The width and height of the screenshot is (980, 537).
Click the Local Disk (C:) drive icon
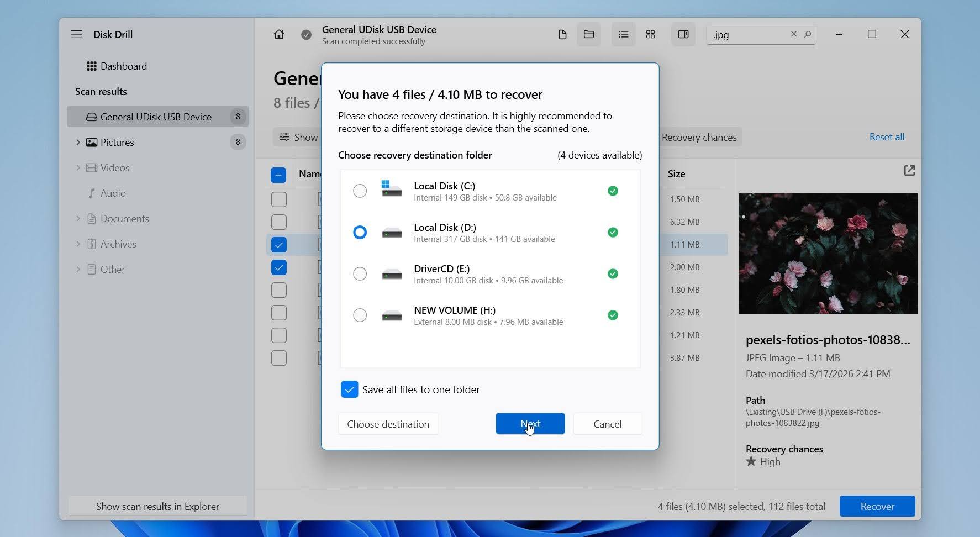[392, 188]
